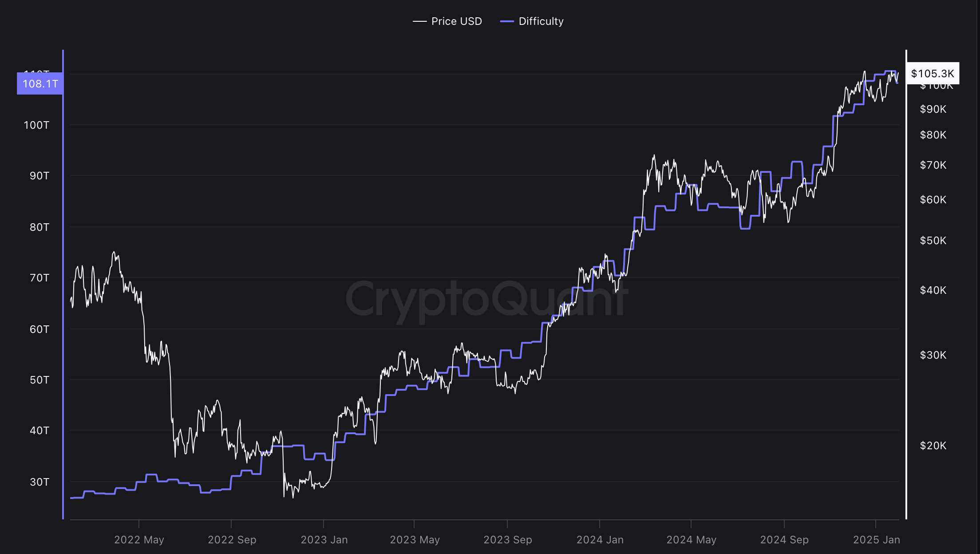Toggle the Price USD legend entry
This screenshot has width=980, height=554.
(447, 21)
